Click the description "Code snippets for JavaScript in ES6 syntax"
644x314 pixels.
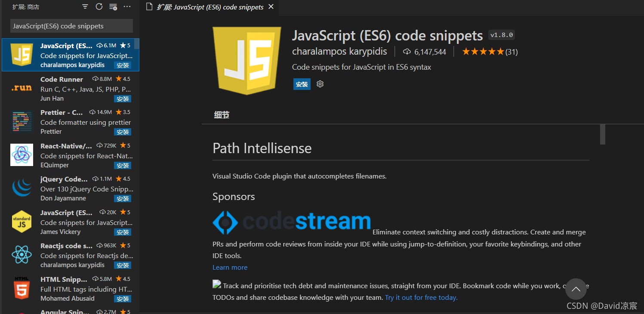361,67
